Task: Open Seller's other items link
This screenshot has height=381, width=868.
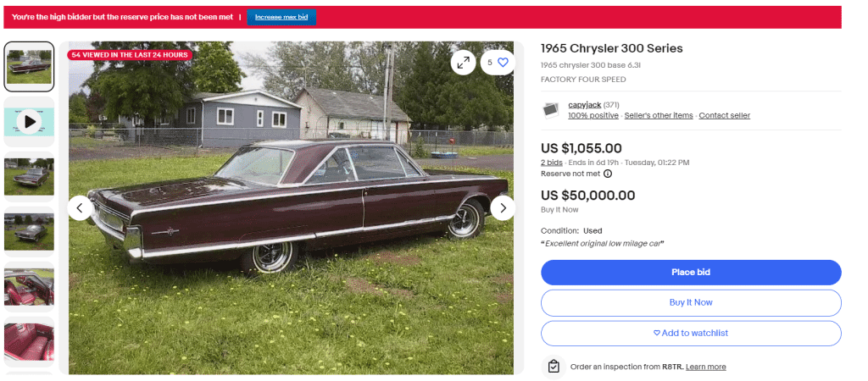Action: [x=658, y=116]
